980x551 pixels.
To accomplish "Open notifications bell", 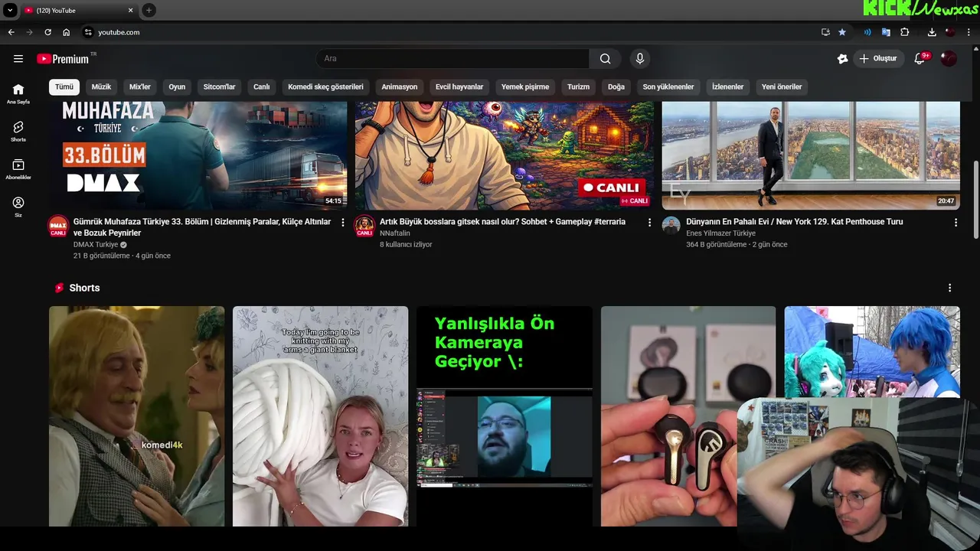I will point(920,58).
